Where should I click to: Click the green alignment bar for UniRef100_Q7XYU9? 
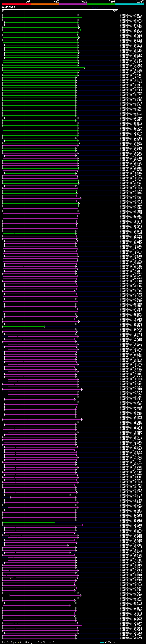pyautogui.click(x=42, y=17)
